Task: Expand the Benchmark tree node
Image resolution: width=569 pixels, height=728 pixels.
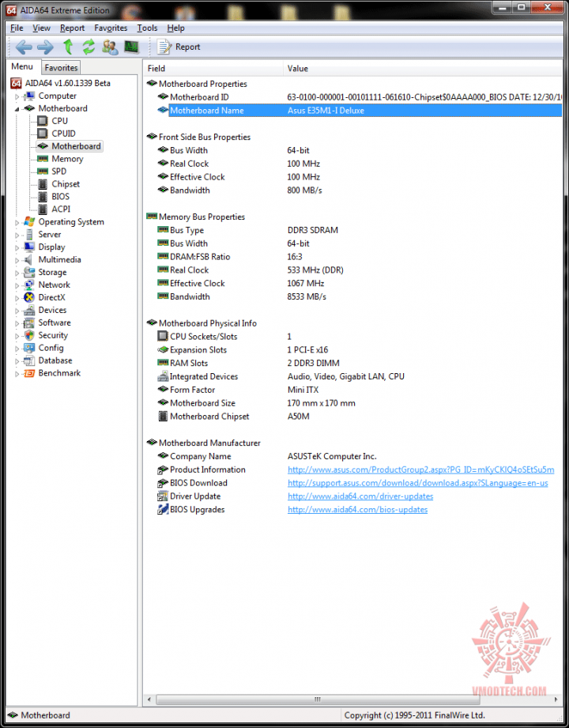Action: [17, 374]
